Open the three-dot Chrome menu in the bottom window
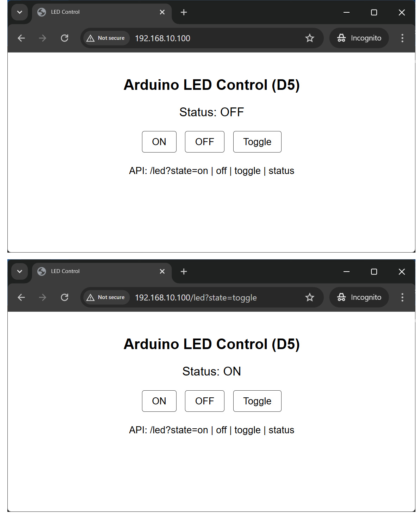 pyautogui.click(x=402, y=297)
